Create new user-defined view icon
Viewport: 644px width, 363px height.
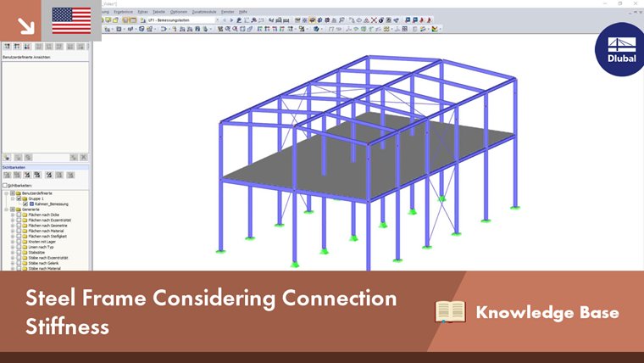pos(7,158)
